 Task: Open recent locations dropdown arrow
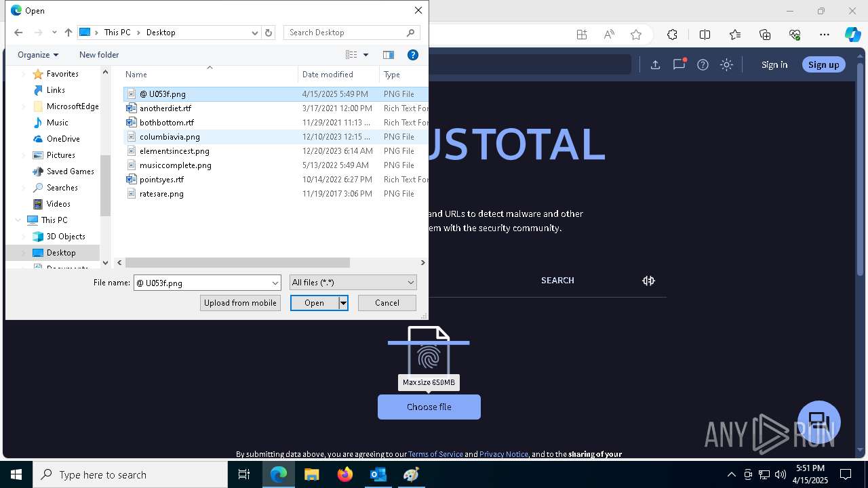click(54, 33)
